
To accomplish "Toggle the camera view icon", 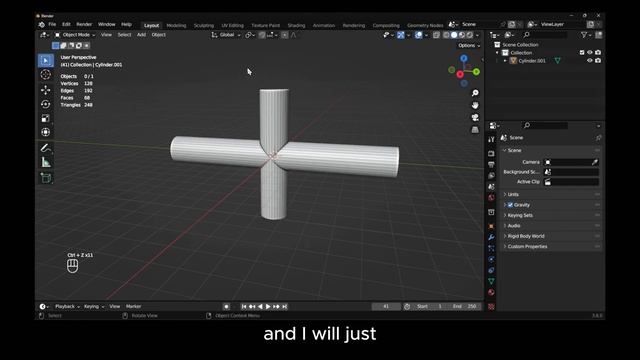I will pyautogui.click(x=475, y=118).
